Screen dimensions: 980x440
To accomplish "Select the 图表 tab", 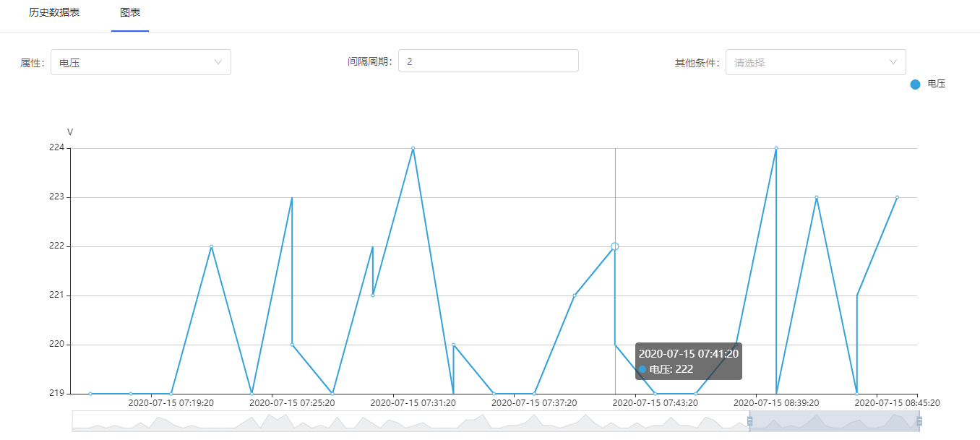I will coord(130,13).
